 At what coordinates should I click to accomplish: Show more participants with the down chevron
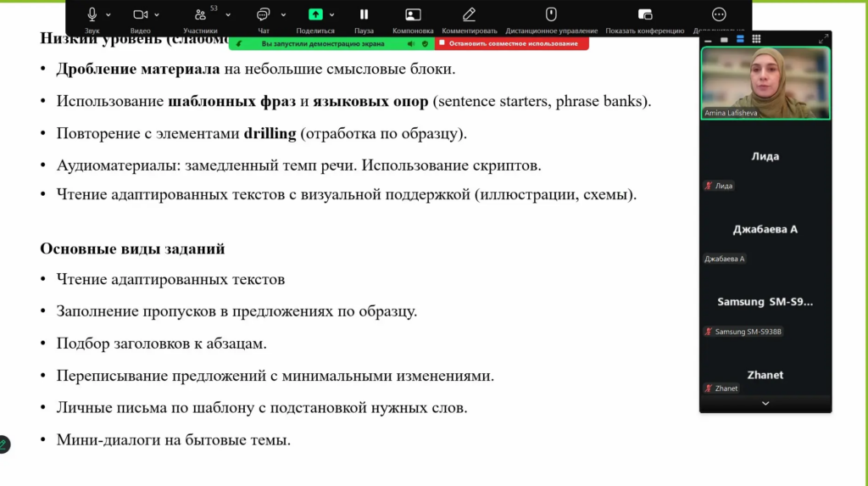tap(765, 404)
